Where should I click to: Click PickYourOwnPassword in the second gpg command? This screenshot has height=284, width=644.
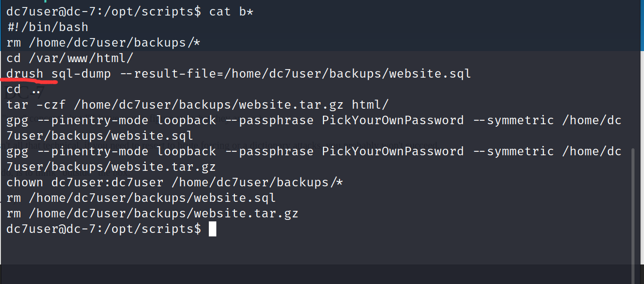click(393, 152)
